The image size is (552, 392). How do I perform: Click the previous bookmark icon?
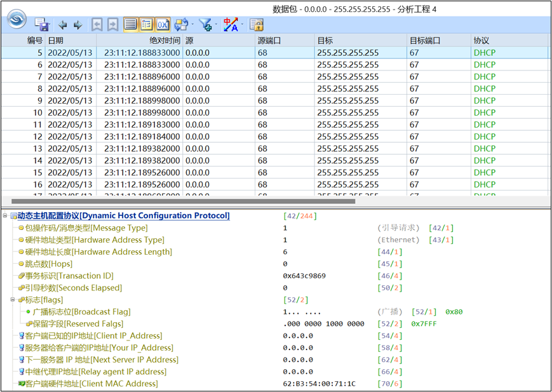97,25
